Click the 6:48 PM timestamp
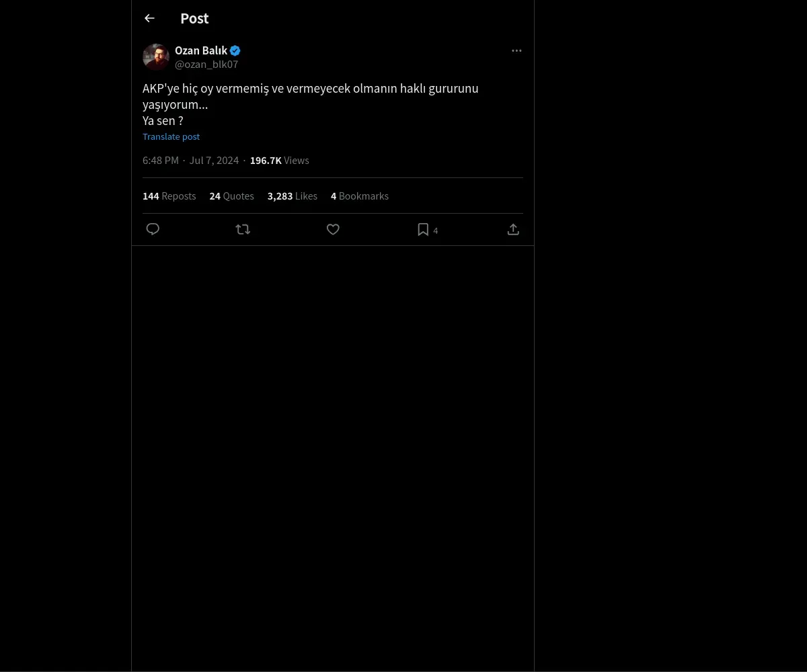 [x=161, y=160]
